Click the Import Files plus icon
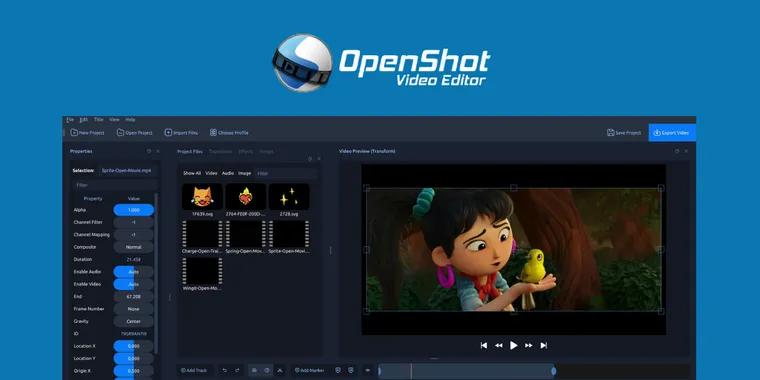The height and width of the screenshot is (380, 760). (168, 132)
